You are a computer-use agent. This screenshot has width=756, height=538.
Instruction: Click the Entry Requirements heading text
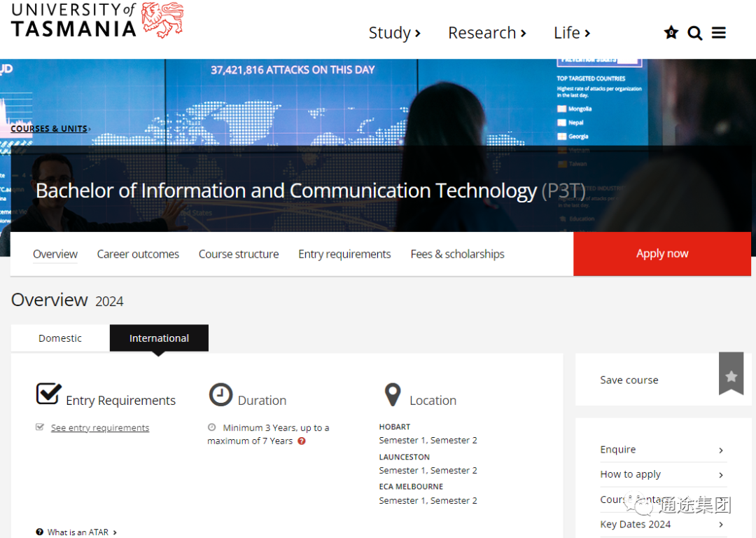(120, 401)
